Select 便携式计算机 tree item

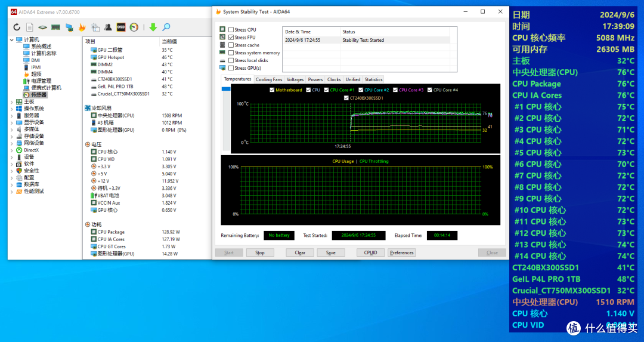click(46, 88)
